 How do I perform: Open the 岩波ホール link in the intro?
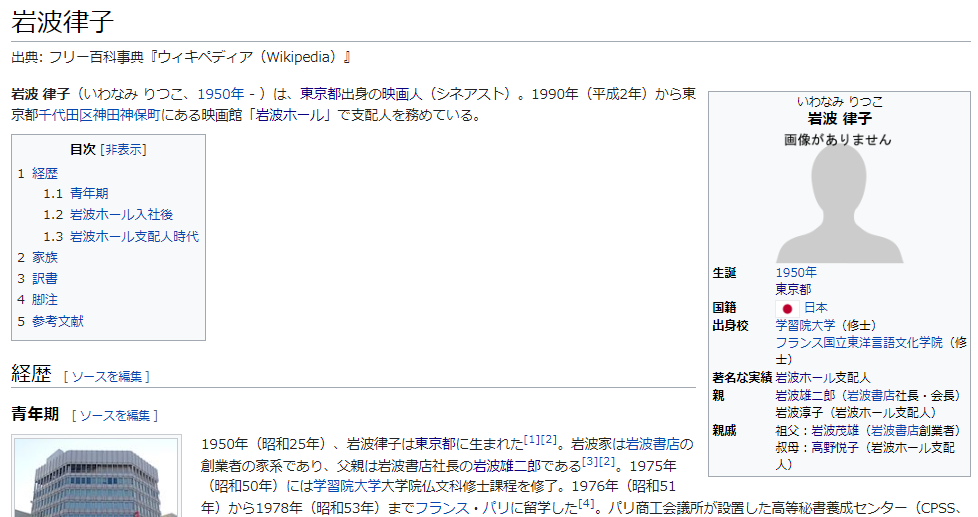point(291,115)
